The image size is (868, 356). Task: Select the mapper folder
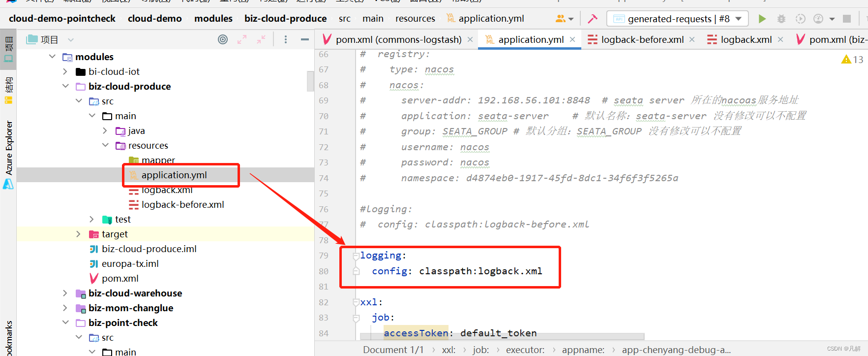[x=158, y=160]
